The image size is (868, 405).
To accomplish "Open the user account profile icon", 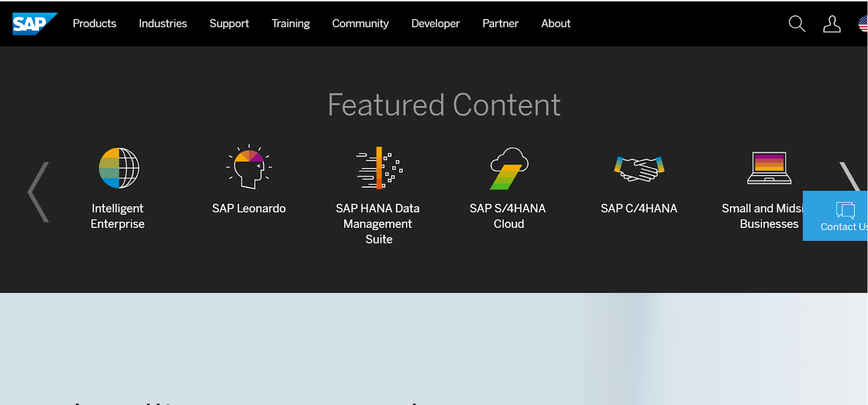I will (x=832, y=24).
